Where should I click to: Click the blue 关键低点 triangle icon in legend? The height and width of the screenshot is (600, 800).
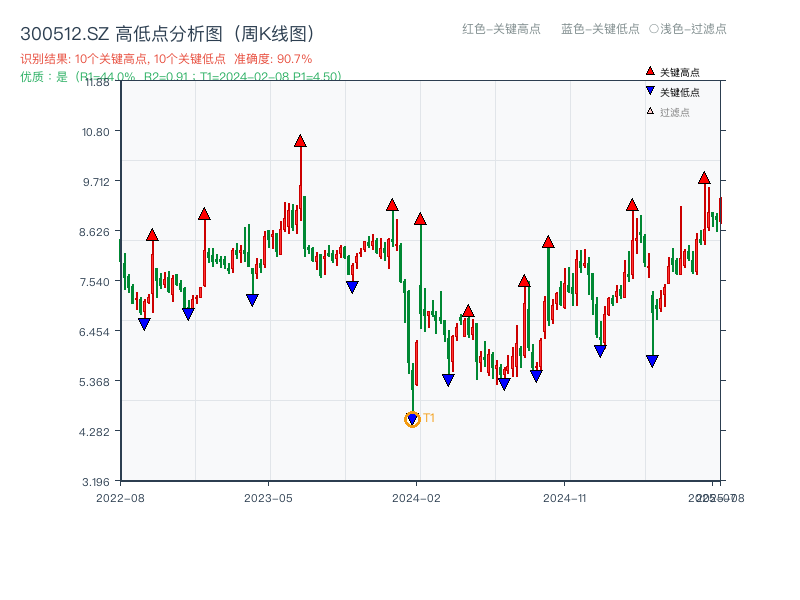648,88
